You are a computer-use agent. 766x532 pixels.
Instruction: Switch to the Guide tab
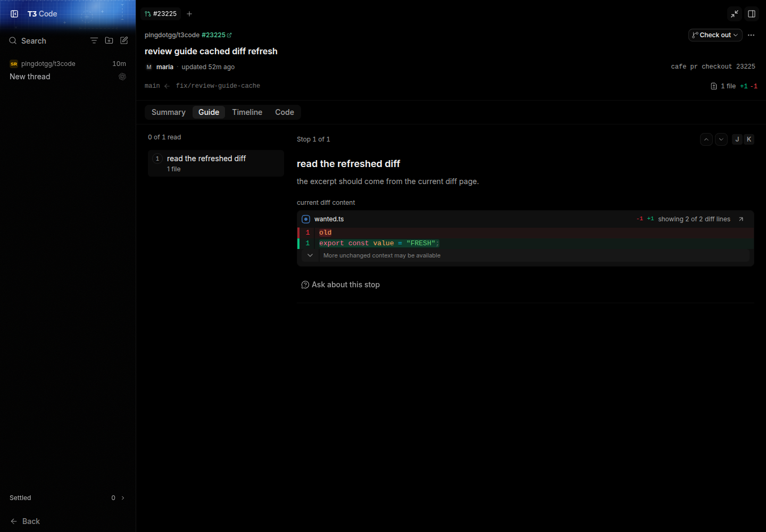[209, 112]
